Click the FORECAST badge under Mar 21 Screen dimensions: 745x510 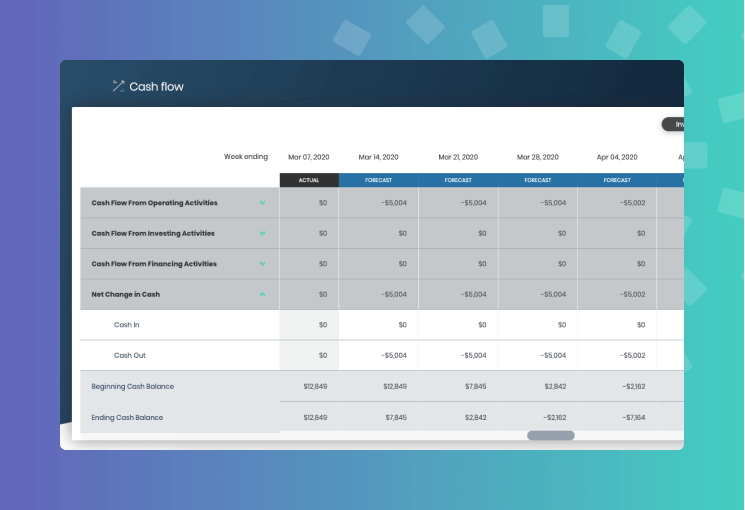tap(458, 180)
